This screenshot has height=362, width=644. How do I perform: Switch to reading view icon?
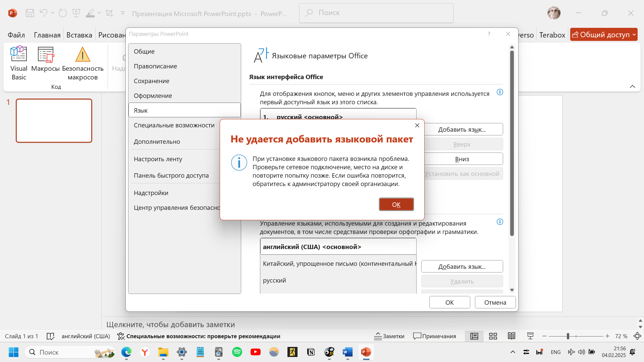[x=512, y=336]
